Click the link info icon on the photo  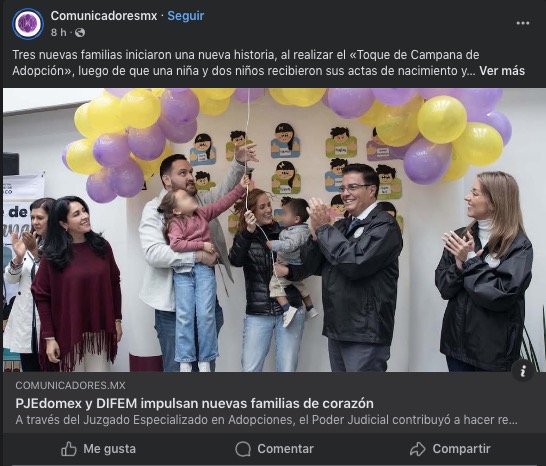[x=523, y=372]
